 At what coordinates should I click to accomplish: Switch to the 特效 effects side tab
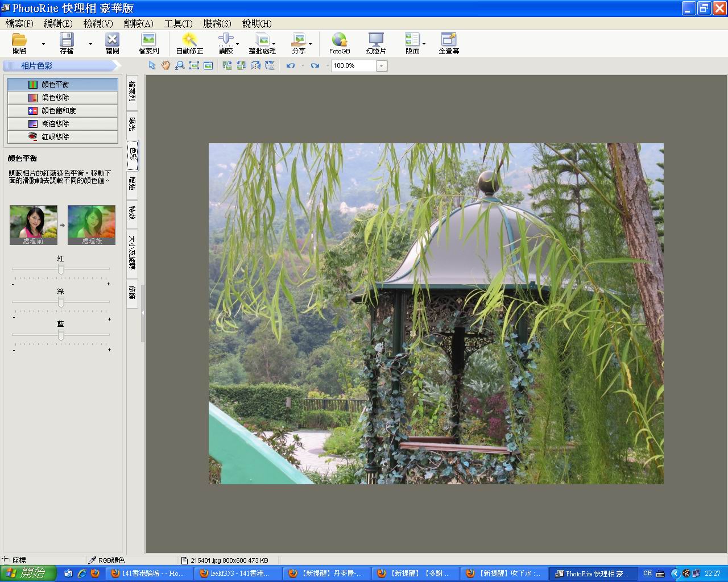pyautogui.click(x=132, y=213)
